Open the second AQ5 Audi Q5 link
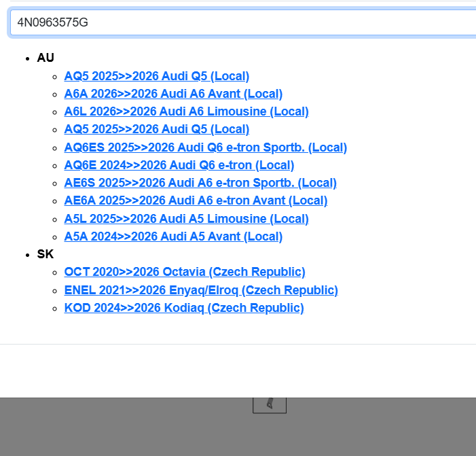Screen dimensions: 476x456 click(156, 129)
